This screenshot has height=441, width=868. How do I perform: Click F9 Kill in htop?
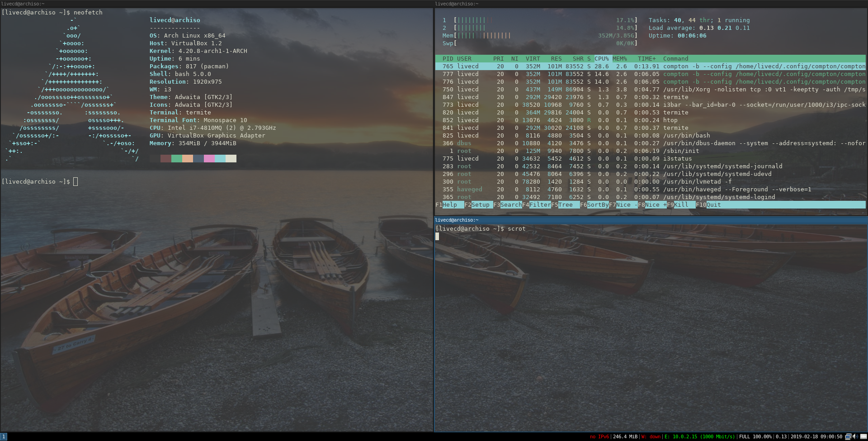[x=681, y=205]
